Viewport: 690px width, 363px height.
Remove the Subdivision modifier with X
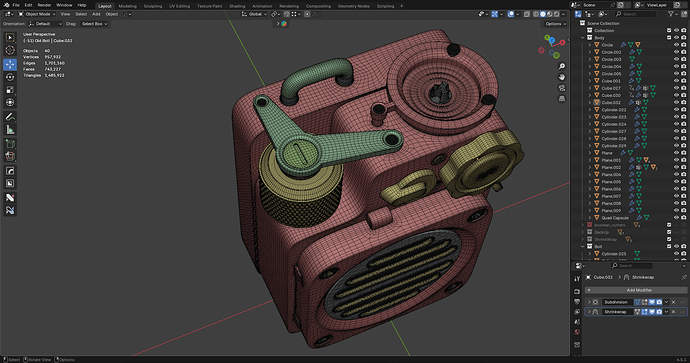(673, 302)
